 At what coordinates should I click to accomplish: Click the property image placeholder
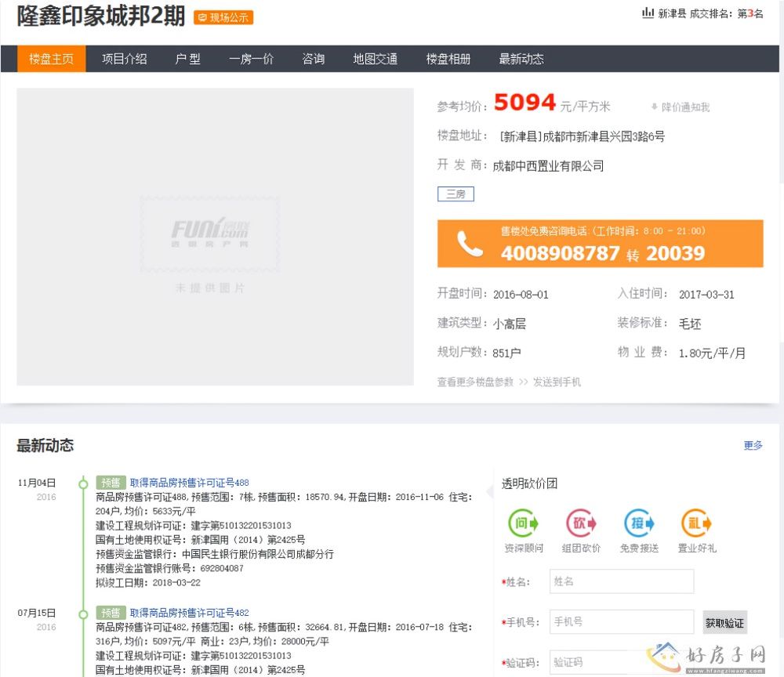(x=215, y=237)
